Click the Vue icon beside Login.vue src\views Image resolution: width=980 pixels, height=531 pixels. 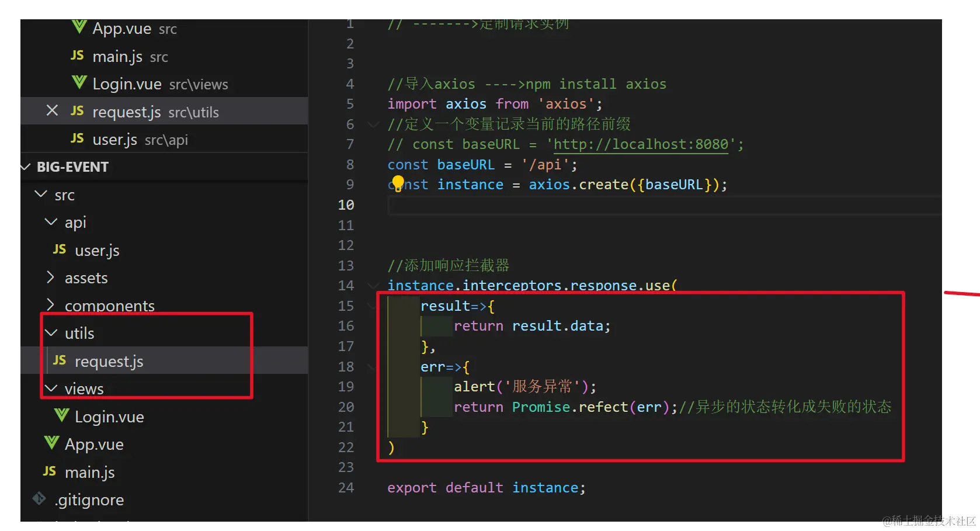(x=79, y=82)
